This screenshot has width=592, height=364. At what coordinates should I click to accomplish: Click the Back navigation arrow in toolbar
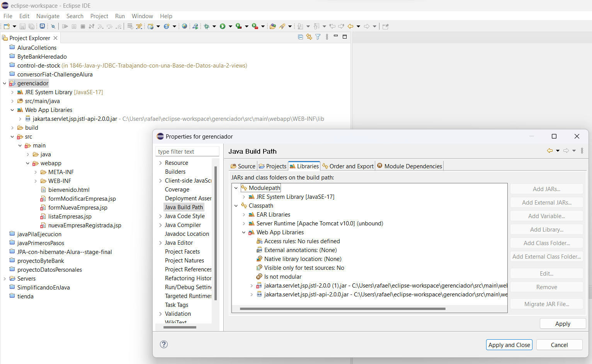(350, 26)
